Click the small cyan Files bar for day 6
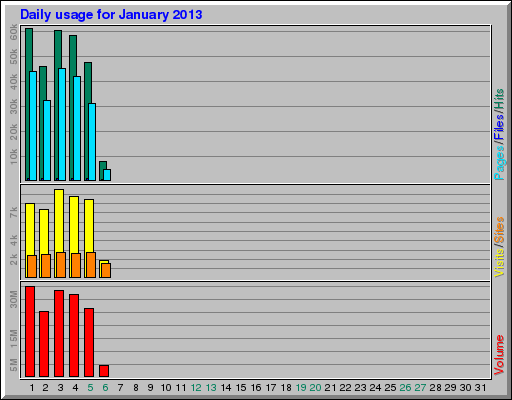Viewport: 512px width, 400px height. click(x=107, y=175)
